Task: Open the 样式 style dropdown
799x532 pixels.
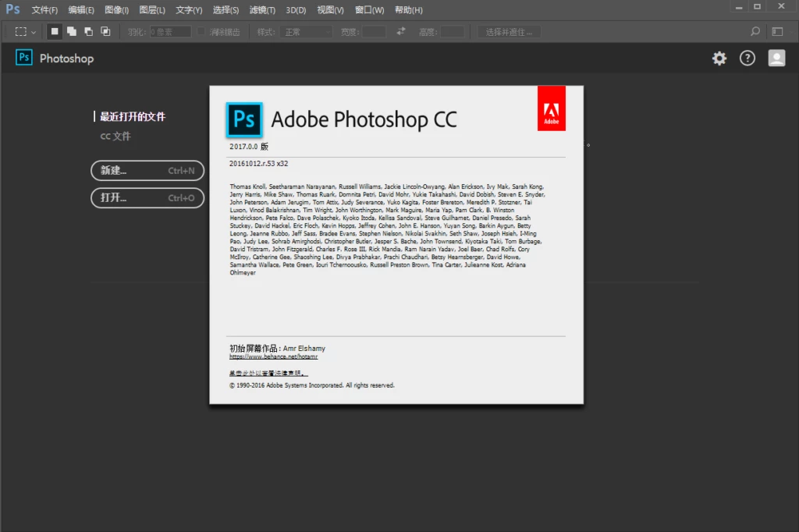Action: (306, 32)
